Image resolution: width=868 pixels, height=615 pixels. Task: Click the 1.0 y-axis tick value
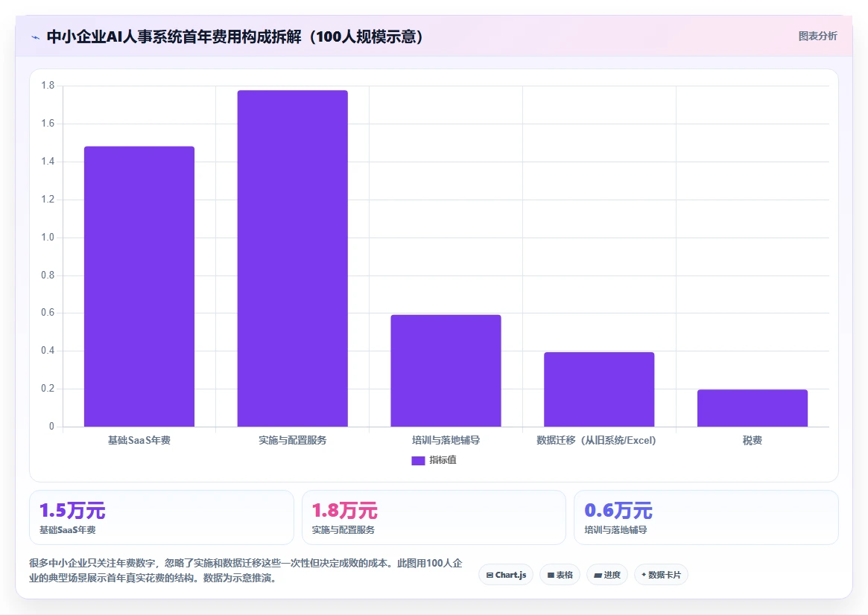[48, 238]
